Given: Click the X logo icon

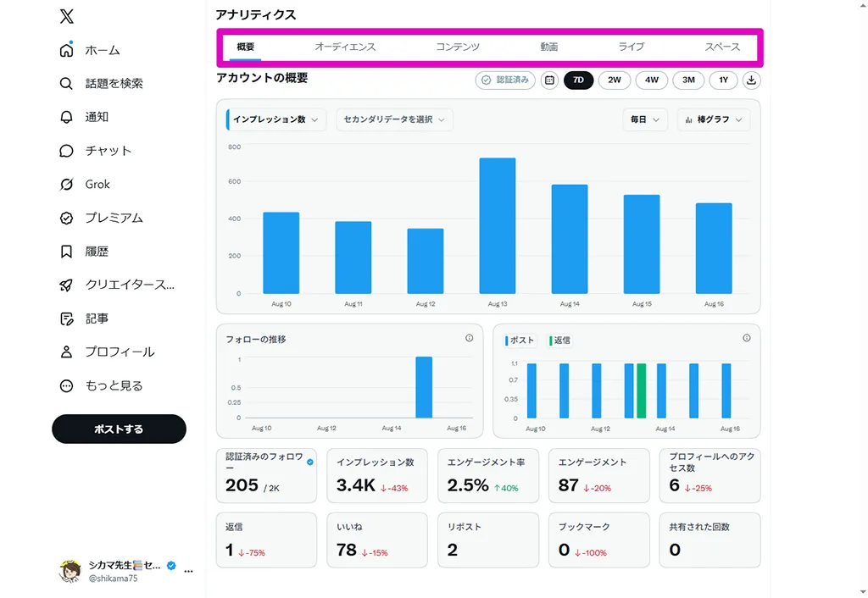Looking at the screenshot, I should [66, 16].
